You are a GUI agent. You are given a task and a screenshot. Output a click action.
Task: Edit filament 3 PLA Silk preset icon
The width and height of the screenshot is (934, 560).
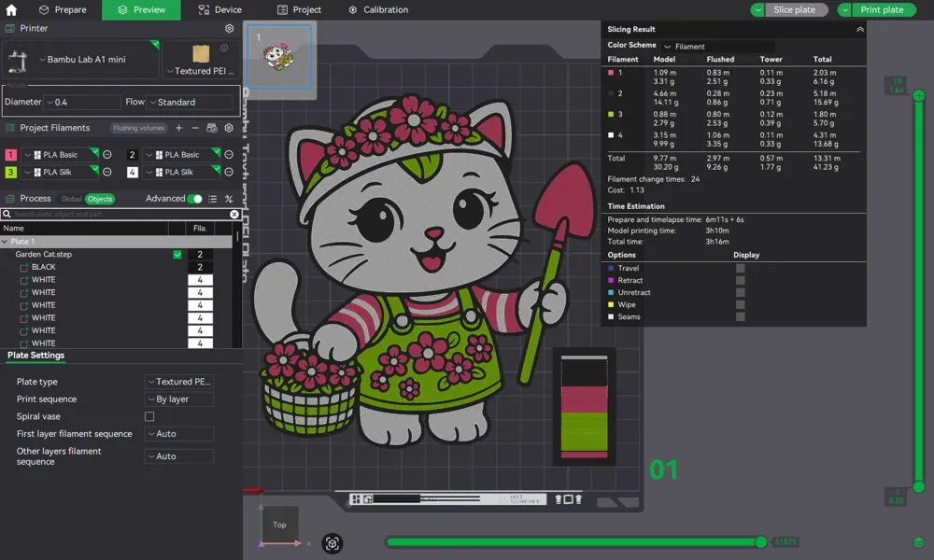(107, 172)
